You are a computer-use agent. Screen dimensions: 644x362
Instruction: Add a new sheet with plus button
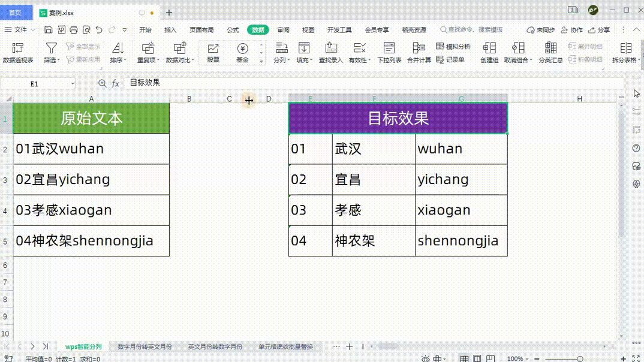(x=349, y=346)
